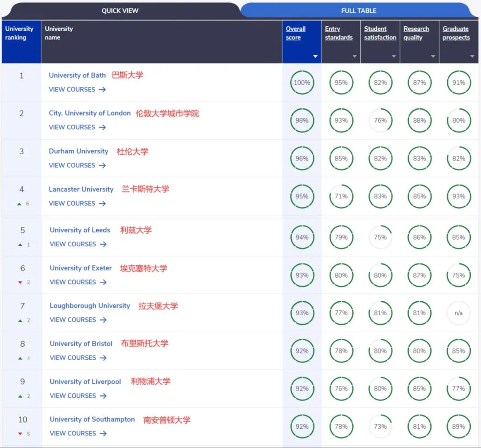Click the Chinese label 利物浦大学

coord(151,382)
